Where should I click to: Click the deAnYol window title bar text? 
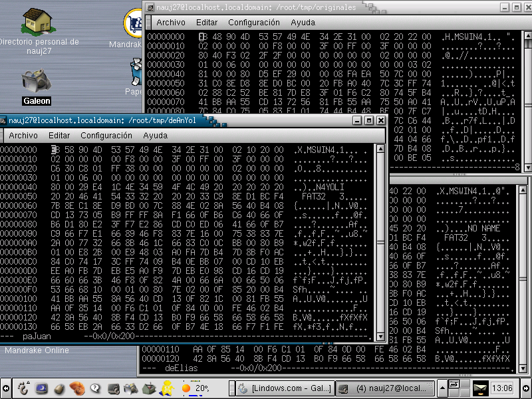point(102,120)
